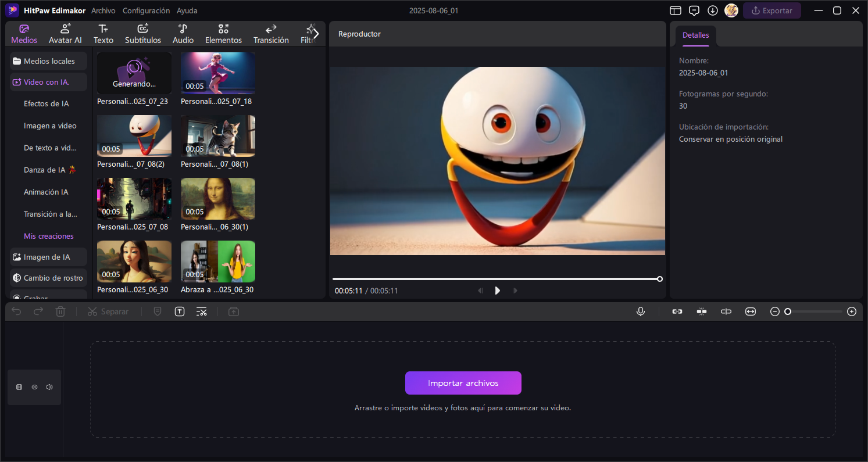
Task: Click the export clip icon in toolbar
Action: click(x=233, y=311)
